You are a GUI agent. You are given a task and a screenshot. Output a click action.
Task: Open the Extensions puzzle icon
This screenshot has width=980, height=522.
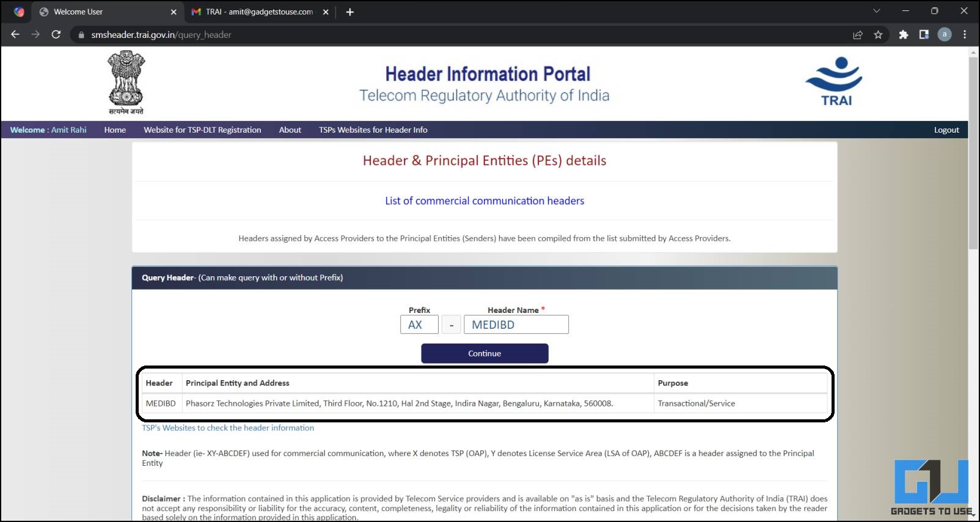(x=904, y=35)
